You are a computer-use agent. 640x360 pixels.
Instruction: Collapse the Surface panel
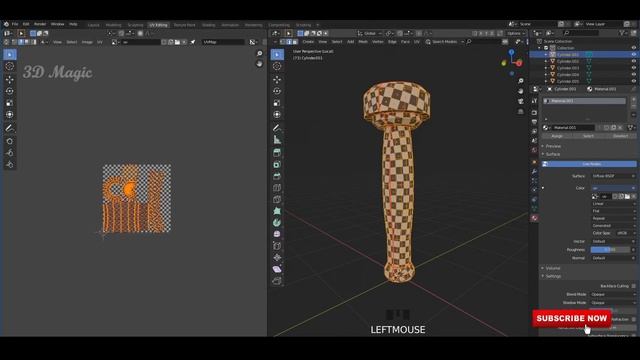(x=552, y=154)
